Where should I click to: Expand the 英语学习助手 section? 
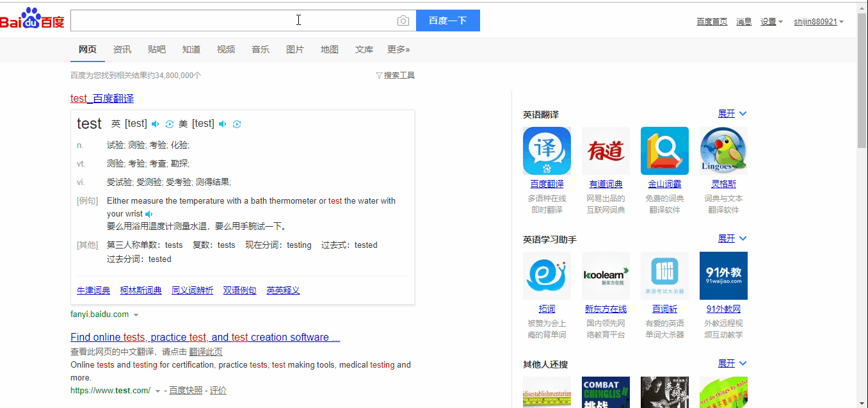pyautogui.click(x=732, y=238)
